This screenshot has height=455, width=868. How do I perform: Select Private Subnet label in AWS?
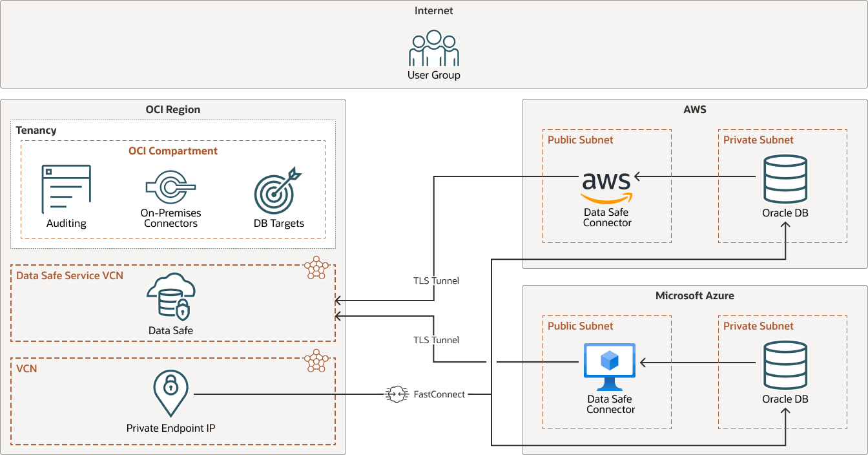click(x=758, y=140)
